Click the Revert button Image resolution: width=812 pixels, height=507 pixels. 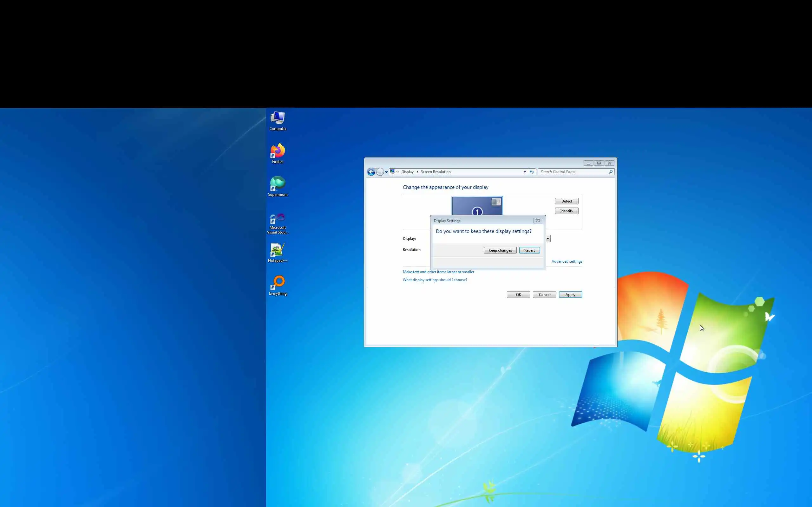[x=529, y=250]
